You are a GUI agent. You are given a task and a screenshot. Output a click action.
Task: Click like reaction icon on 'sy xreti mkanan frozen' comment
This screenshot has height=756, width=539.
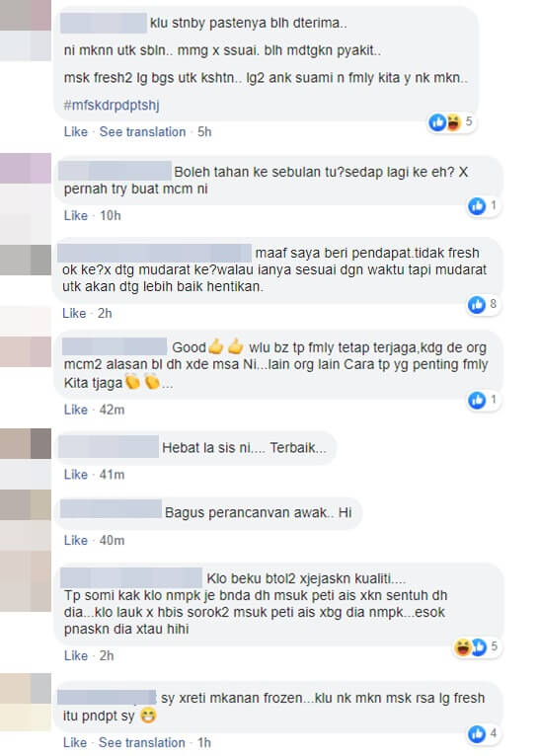[477, 734]
